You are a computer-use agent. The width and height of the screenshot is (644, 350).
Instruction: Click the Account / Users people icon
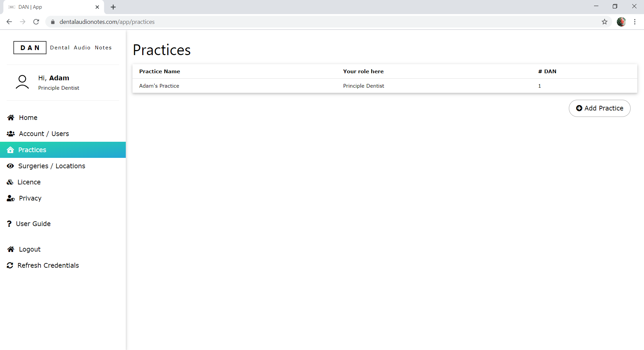(x=11, y=134)
